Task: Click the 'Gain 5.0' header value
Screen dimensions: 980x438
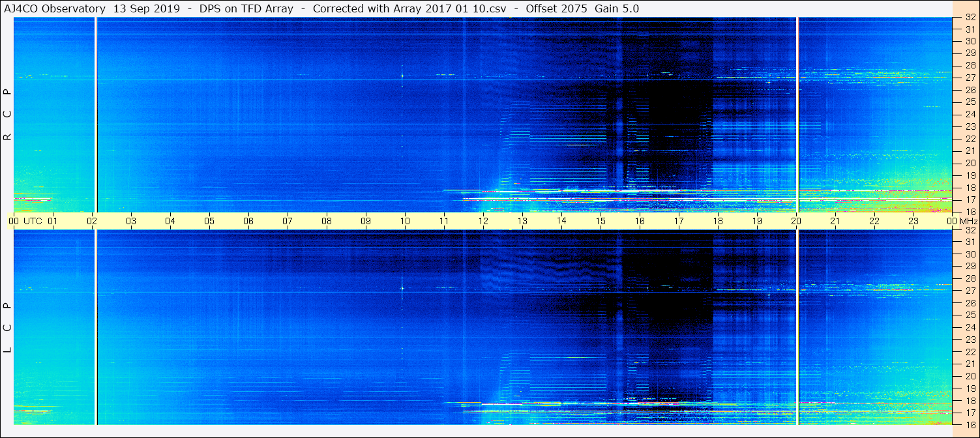Action: click(x=617, y=8)
